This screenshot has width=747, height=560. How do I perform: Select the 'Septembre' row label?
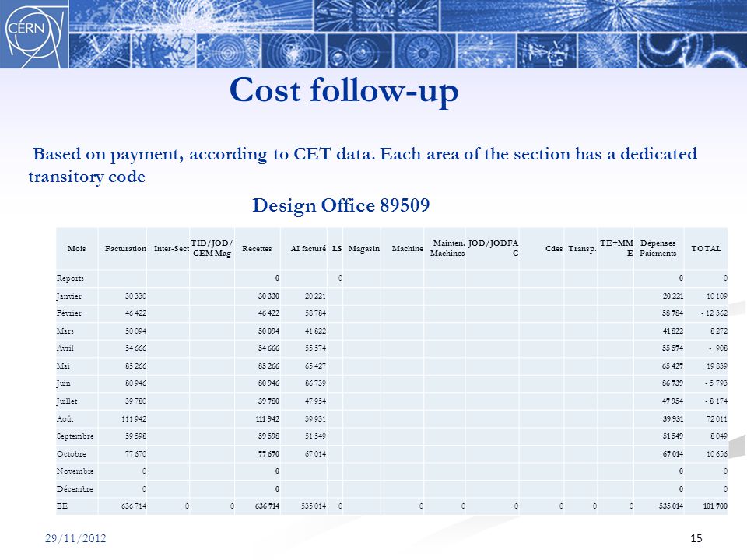point(75,436)
